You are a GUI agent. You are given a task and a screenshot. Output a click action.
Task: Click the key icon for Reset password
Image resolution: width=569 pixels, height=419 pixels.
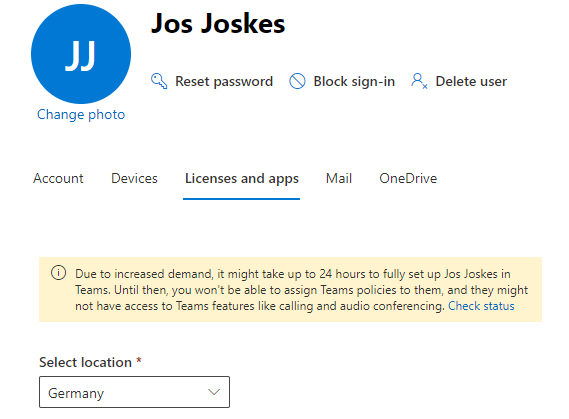pyautogui.click(x=159, y=81)
